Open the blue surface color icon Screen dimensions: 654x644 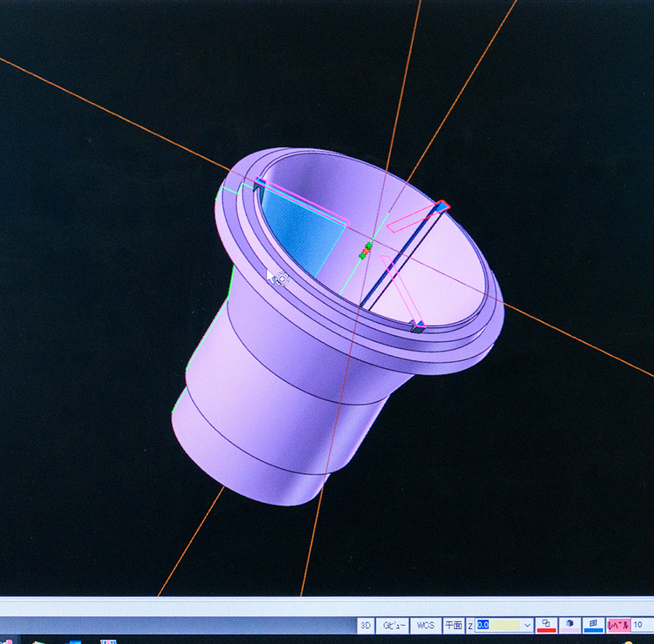coord(593,625)
